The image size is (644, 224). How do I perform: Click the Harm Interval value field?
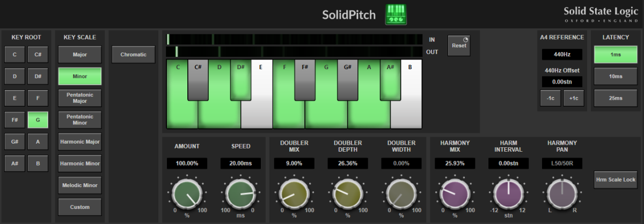508,163
